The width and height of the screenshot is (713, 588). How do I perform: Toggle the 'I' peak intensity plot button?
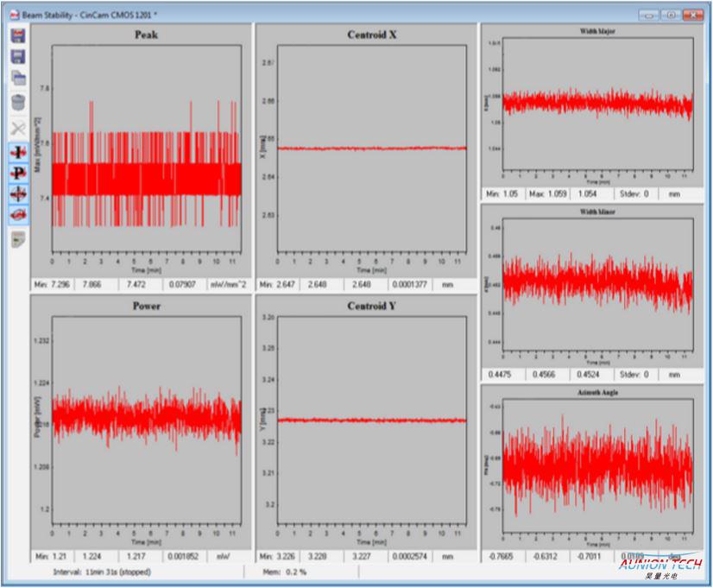(18, 152)
